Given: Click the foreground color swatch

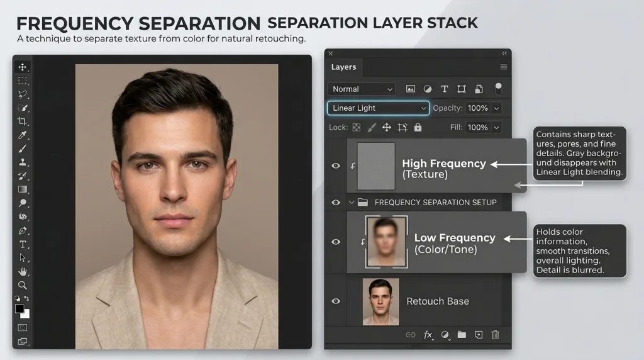Looking at the screenshot, I should point(19,308).
